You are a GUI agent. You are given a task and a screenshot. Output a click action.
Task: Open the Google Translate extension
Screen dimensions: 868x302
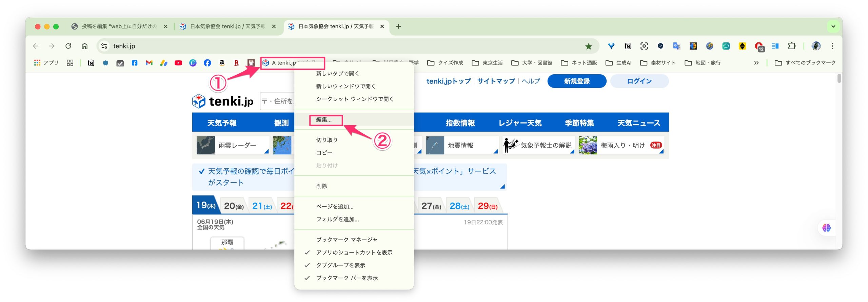[x=676, y=46]
